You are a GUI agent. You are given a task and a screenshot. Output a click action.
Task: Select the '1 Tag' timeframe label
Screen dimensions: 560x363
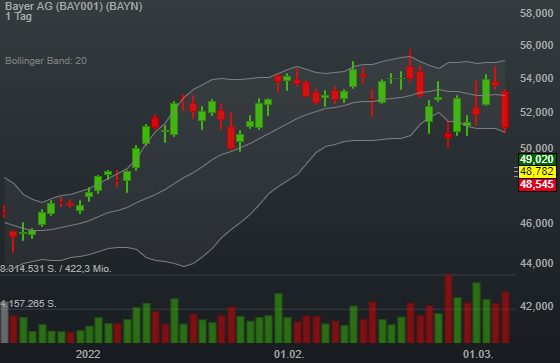point(19,16)
